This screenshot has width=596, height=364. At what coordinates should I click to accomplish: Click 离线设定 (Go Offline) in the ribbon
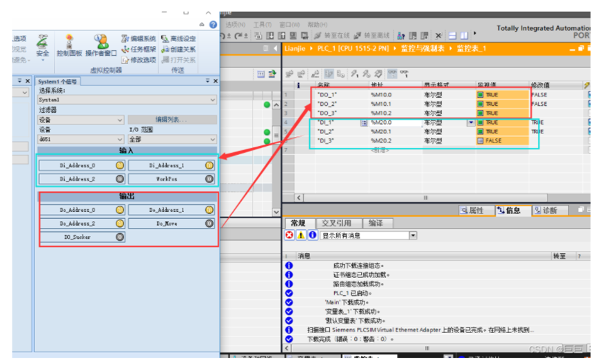point(178,39)
